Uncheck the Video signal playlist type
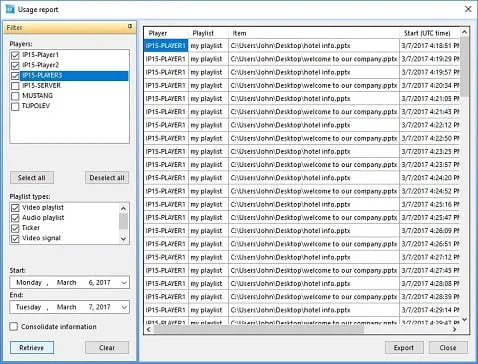The height and width of the screenshot is (364, 478). coord(15,239)
